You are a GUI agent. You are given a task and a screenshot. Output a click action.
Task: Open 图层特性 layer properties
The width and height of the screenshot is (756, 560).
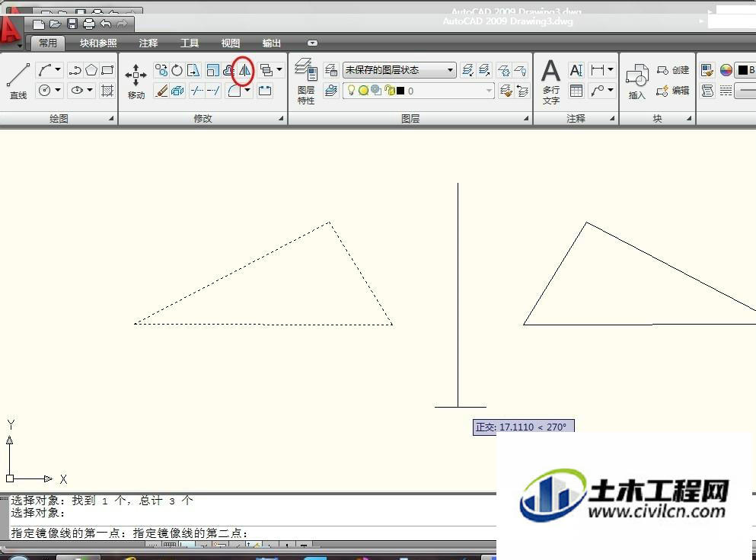(x=306, y=82)
